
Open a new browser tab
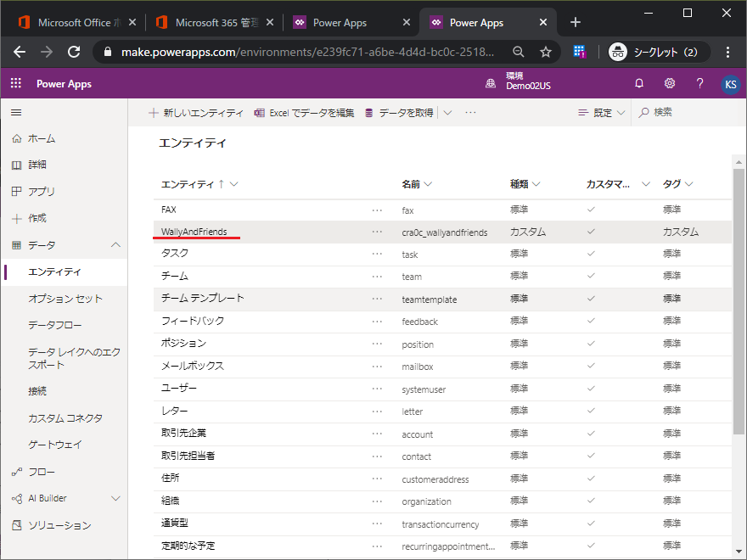tap(575, 22)
